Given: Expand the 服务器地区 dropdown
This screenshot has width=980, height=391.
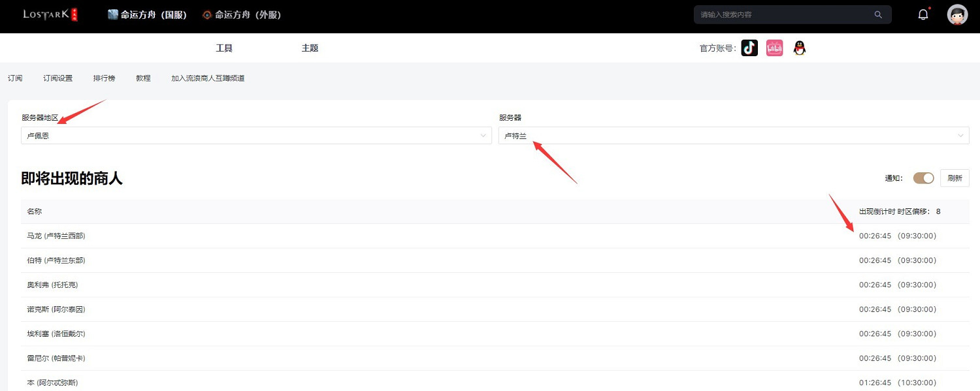Looking at the screenshot, I should click(256, 135).
